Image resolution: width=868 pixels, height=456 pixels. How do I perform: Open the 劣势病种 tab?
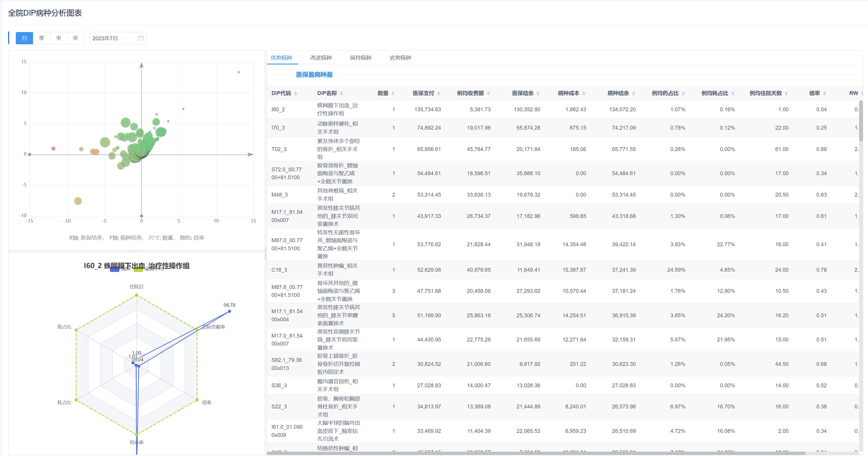(400, 58)
